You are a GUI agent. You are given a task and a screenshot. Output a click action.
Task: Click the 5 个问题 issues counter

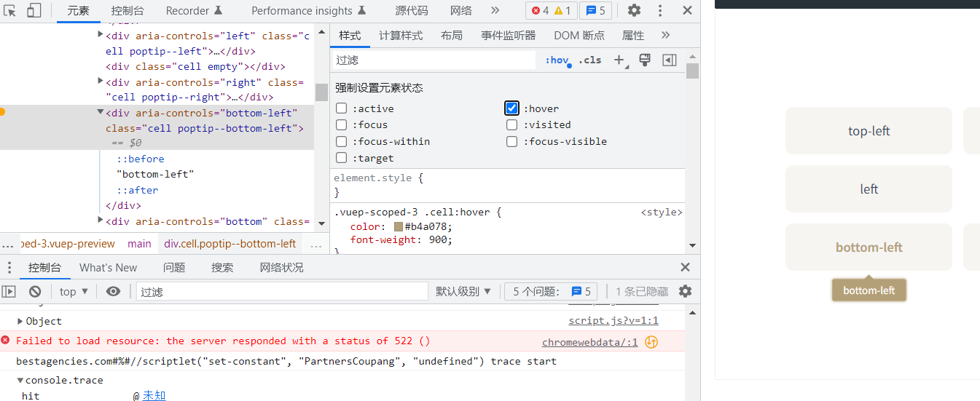point(551,291)
